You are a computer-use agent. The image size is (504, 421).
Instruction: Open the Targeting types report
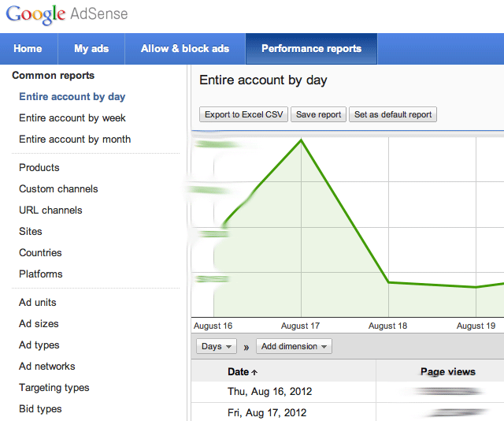click(x=54, y=388)
